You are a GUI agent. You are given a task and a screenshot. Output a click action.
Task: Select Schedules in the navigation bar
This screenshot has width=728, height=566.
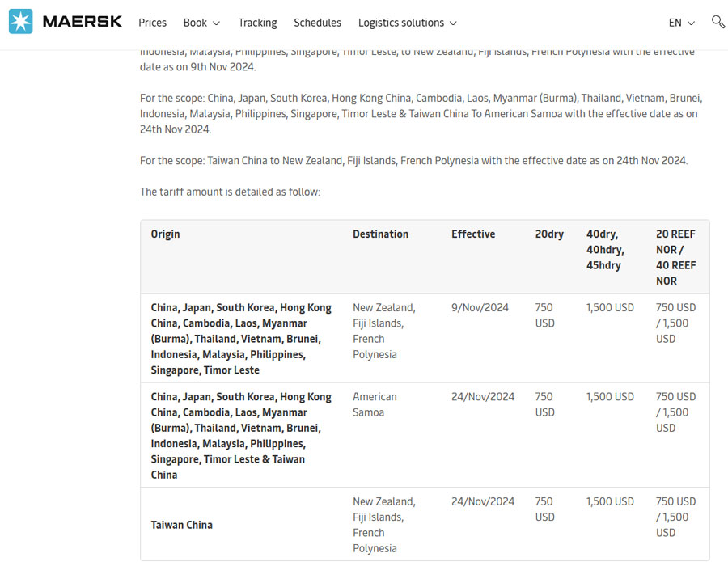click(x=317, y=23)
